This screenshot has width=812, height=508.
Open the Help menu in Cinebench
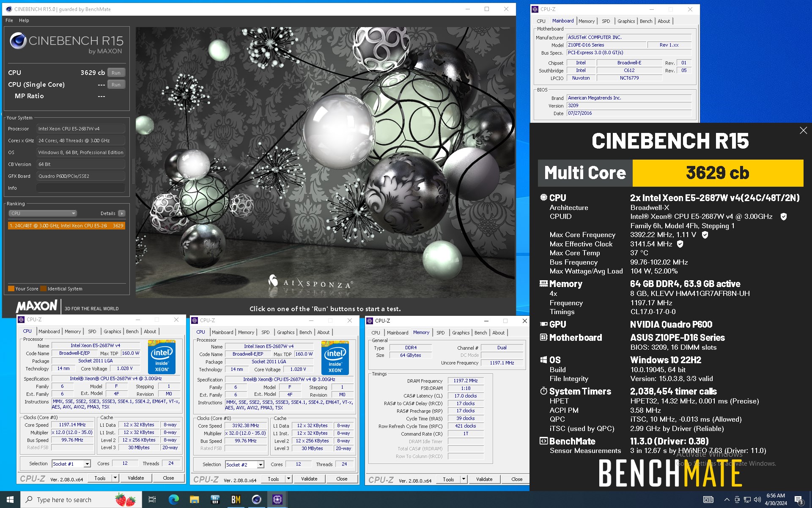click(24, 20)
